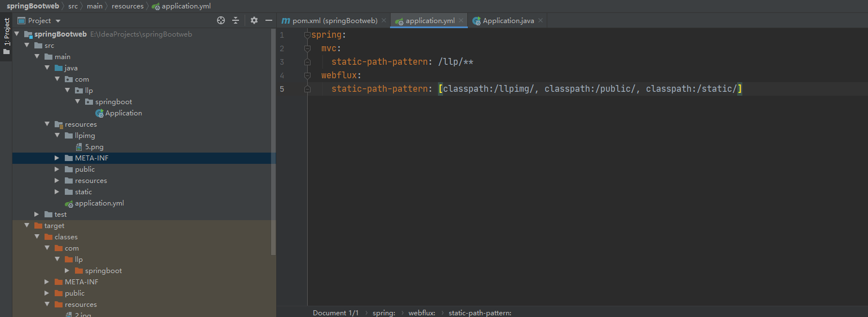868x317 pixels.
Task: Expand the test folder arrow
Action: coord(37,215)
